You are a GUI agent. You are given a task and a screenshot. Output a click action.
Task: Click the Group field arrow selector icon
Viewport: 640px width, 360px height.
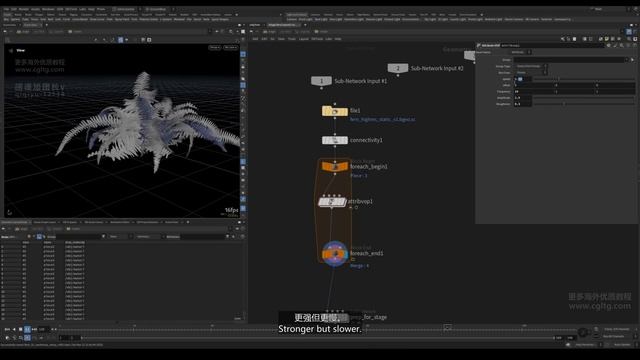(x=632, y=60)
